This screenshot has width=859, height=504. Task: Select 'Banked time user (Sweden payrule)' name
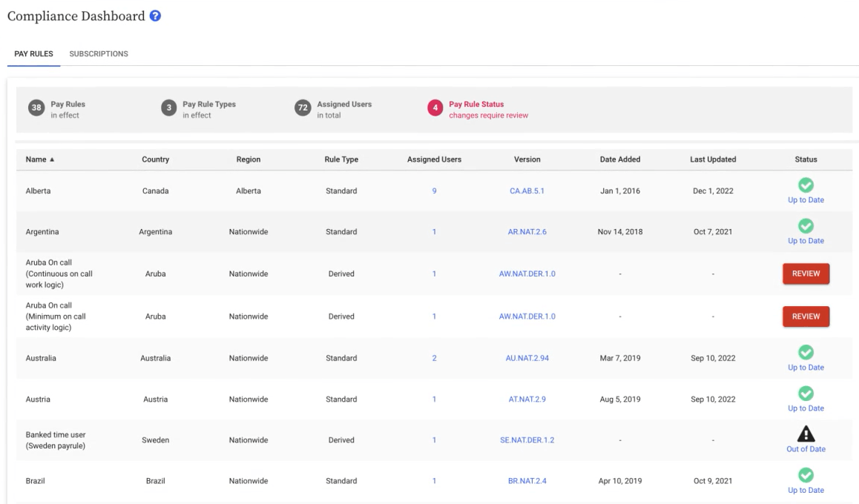pyautogui.click(x=56, y=440)
